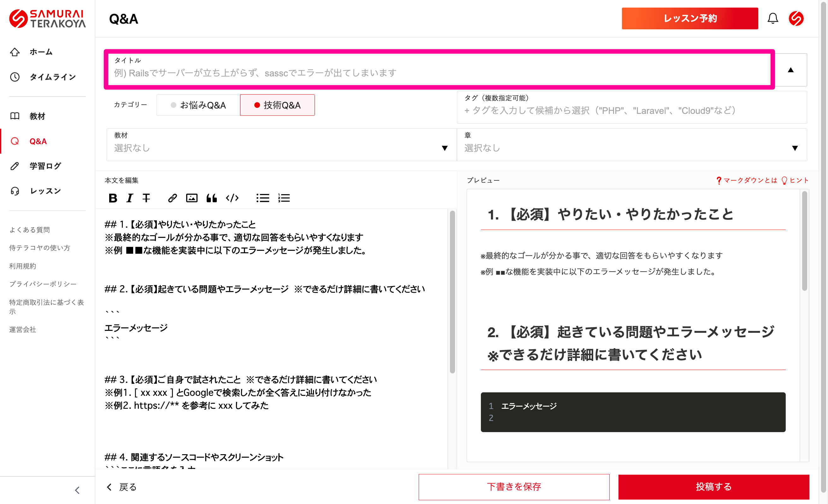Open the 章 selection dropdown

[631, 145]
